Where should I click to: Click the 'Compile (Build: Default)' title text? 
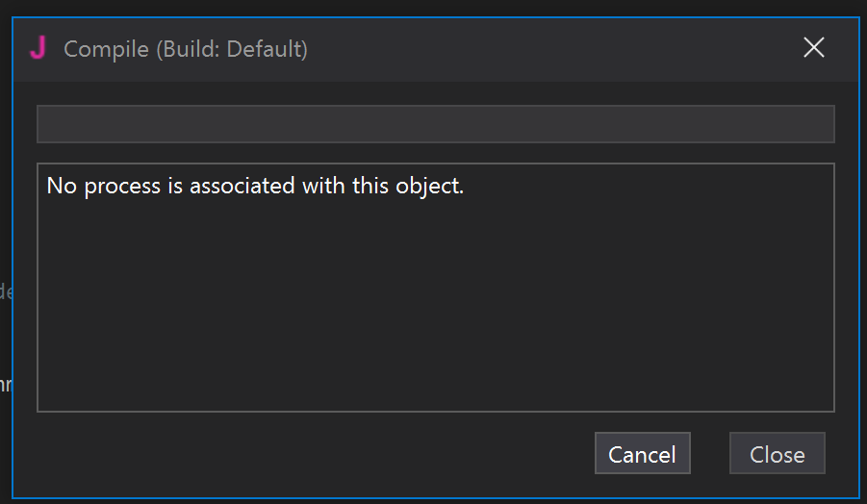[x=186, y=49]
